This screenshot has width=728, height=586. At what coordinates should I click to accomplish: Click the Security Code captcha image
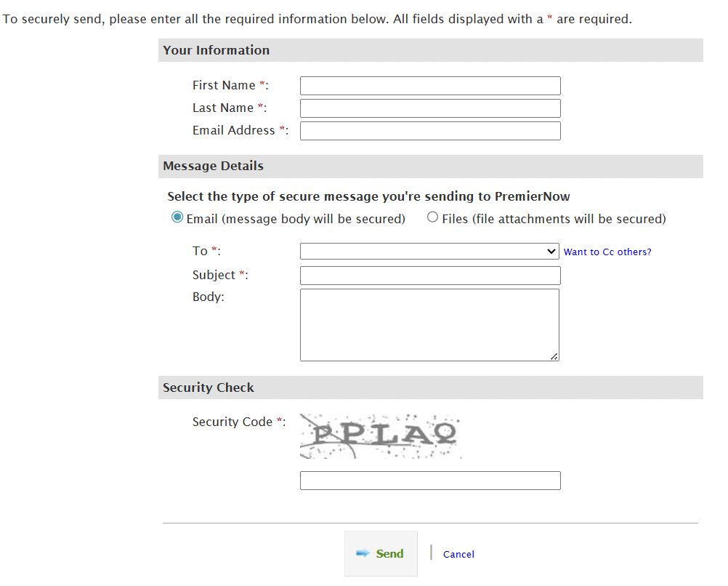[x=381, y=436]
